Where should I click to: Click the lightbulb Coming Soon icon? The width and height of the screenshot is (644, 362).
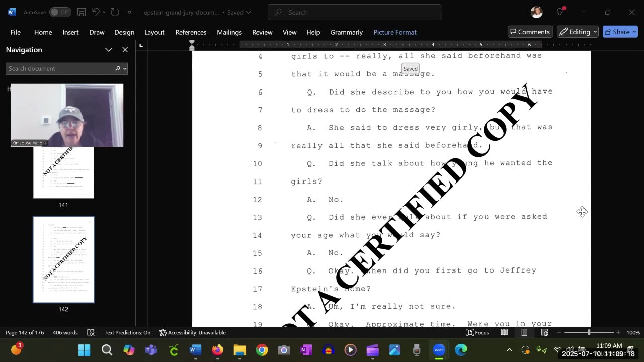tap(560, 12)
